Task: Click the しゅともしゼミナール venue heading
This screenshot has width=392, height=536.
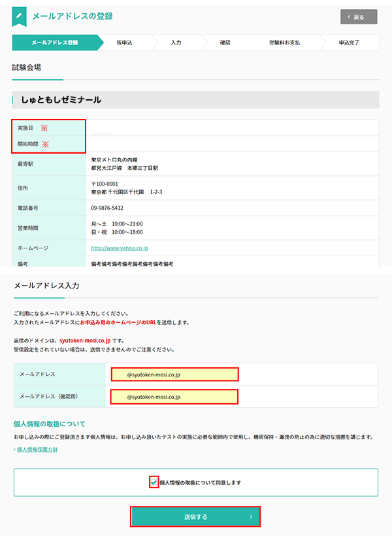Action: point(61,100)
